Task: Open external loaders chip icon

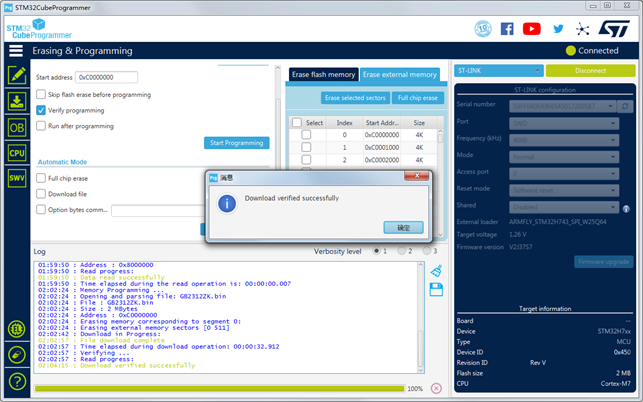Action: click(x=17, y=329)
